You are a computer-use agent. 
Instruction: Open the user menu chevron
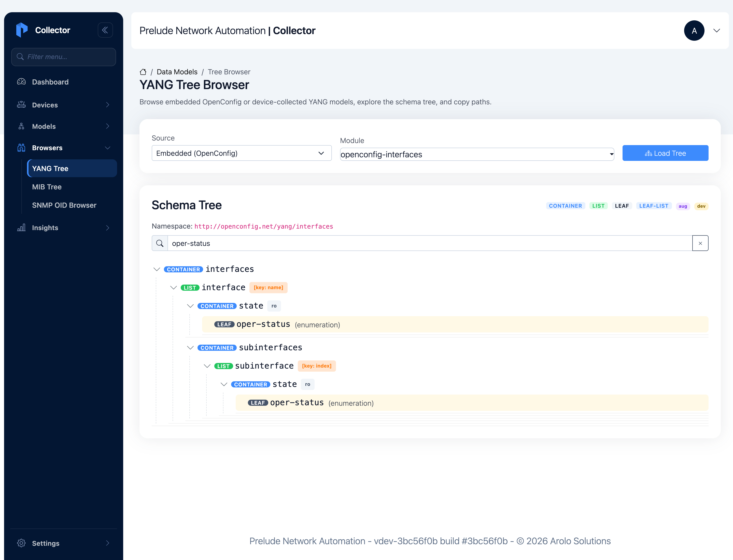coord(717,31)
